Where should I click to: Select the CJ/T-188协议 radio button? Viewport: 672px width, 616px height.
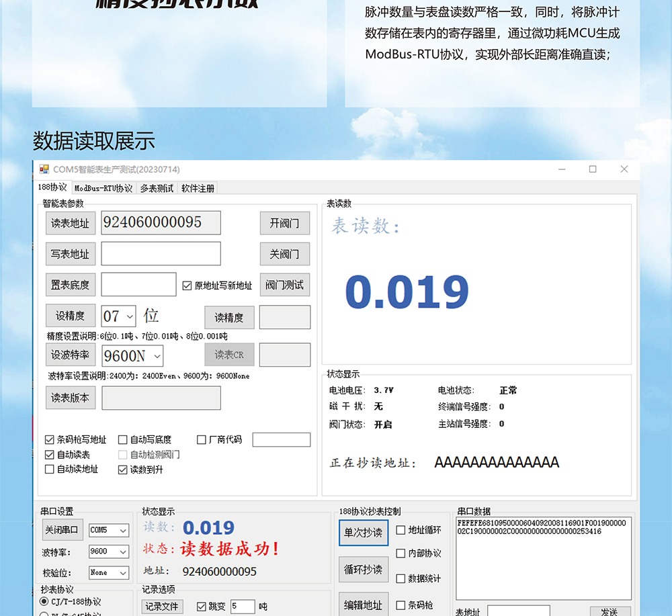pos(44,601)
